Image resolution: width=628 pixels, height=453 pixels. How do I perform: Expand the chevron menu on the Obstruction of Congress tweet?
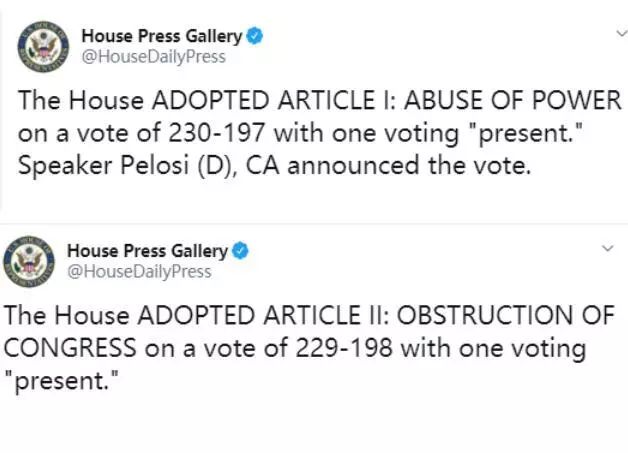point(608,248)
